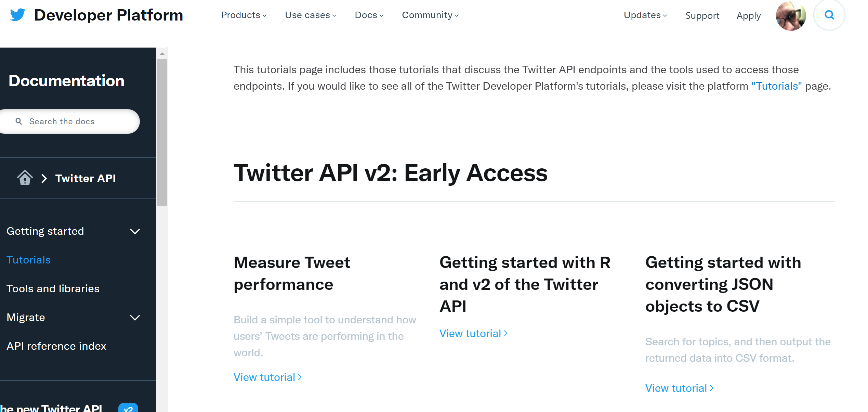The height and width of the screenshot is (412, 868).
Task: Click the breadcrumb chevron before Twitter API
Action: (x=44, y=178)
